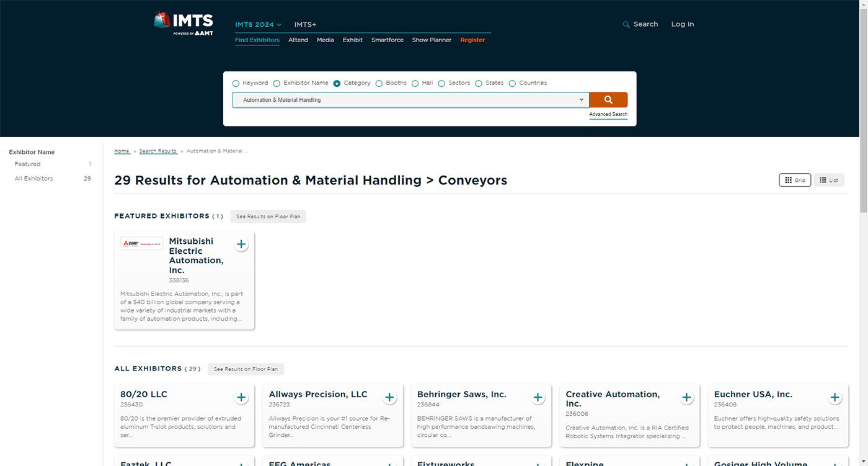Switch to List view

pos(829,180)
